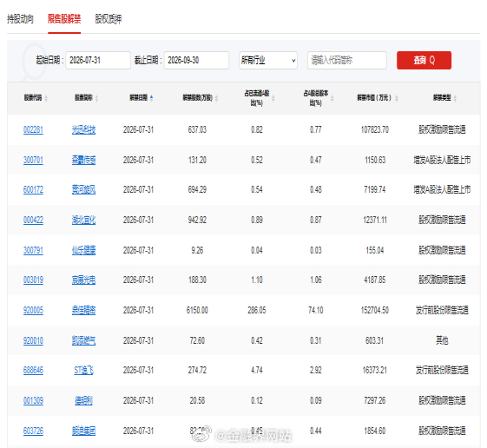Open the 所有行业 industry dropdown
Viewport: 487px width, 448px height.
(268, 60)
